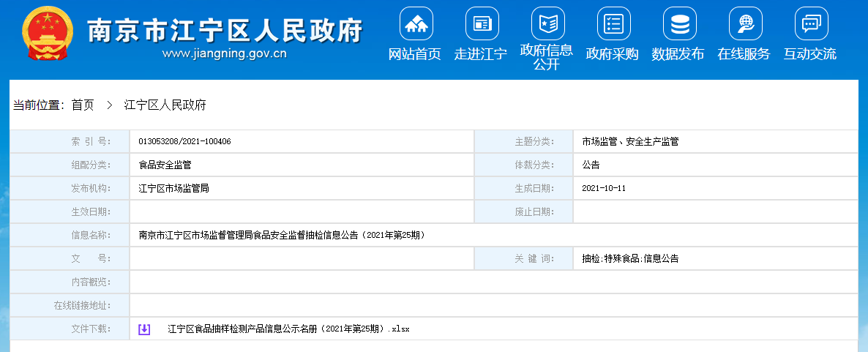
Task: Click the purple file download icon
Action: 144,329
